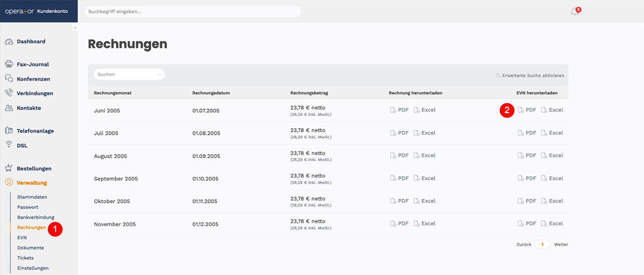Screen dimensions: 644x275
Task: Activate Erweiterte Suche aktivieren link
Action: tap(530, 76)
